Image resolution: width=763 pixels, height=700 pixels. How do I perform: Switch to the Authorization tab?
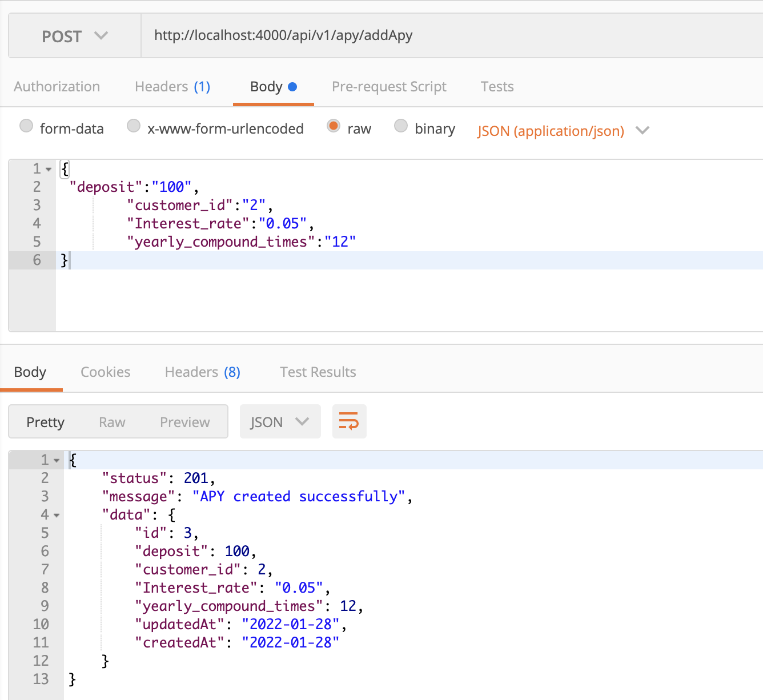click(57, 86)
